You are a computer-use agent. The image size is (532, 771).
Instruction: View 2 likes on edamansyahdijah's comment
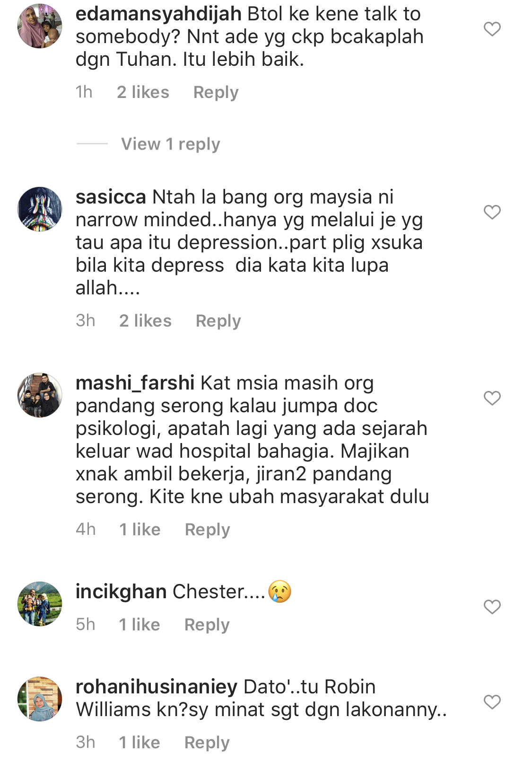click(x=143, y=92)
